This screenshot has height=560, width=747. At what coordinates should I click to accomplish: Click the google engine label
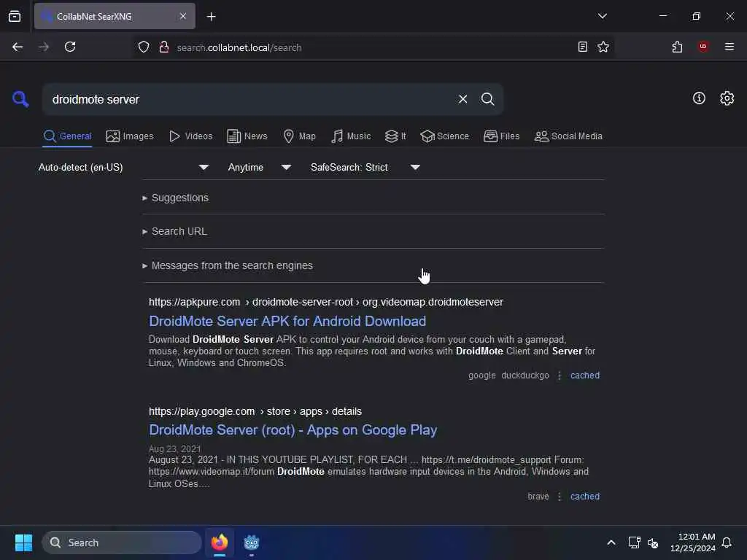(481, 376)
